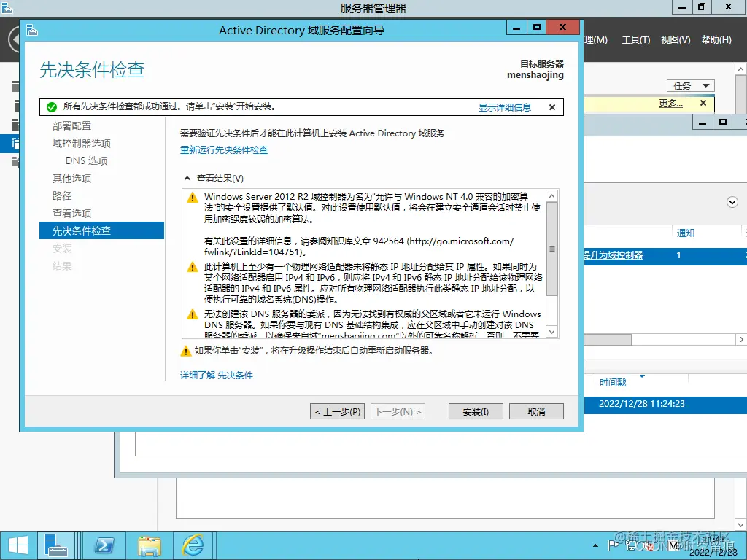Click 重新运行先决条件检查 link
Screen dimensions: 747x560
click(x=224, y=150)
